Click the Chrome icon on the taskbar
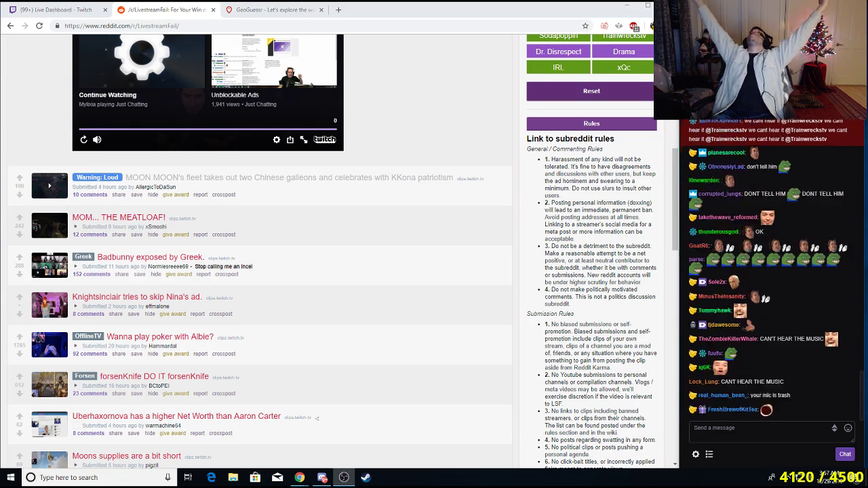This screenshot has height=488, width=868. (x=299, y=477)
